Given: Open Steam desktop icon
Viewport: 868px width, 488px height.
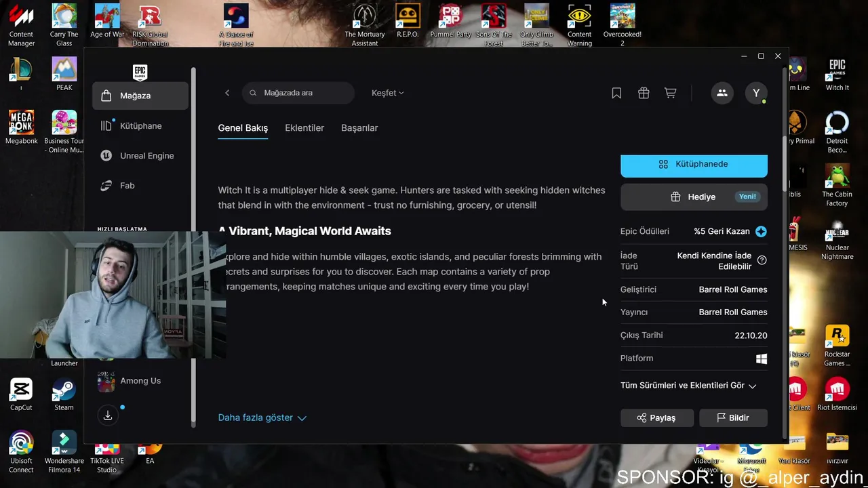Looking at the screenshot, I should (x=64, y=394).
